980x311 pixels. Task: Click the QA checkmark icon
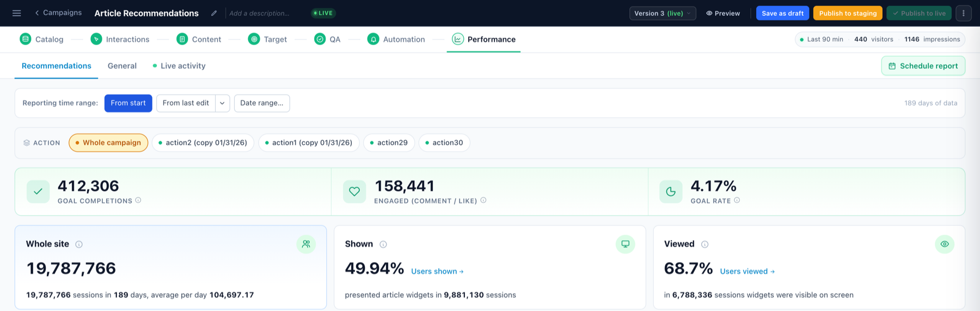[320, 39]
